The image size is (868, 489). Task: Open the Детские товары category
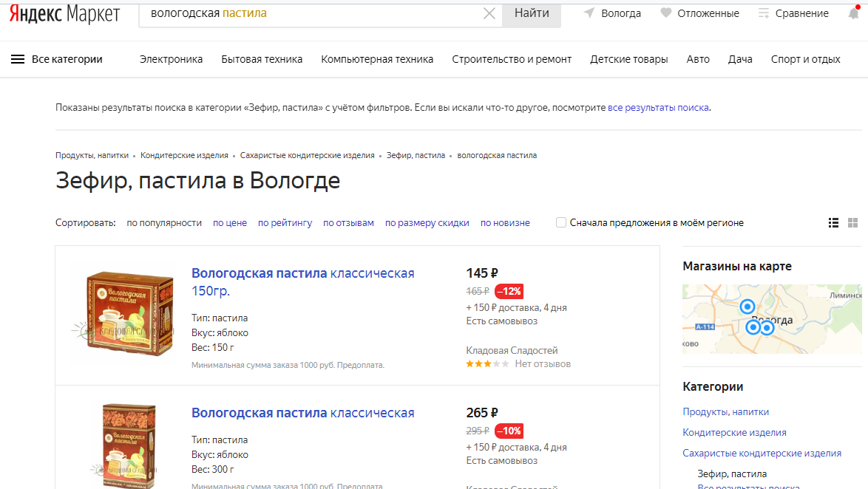click(629, 59)
